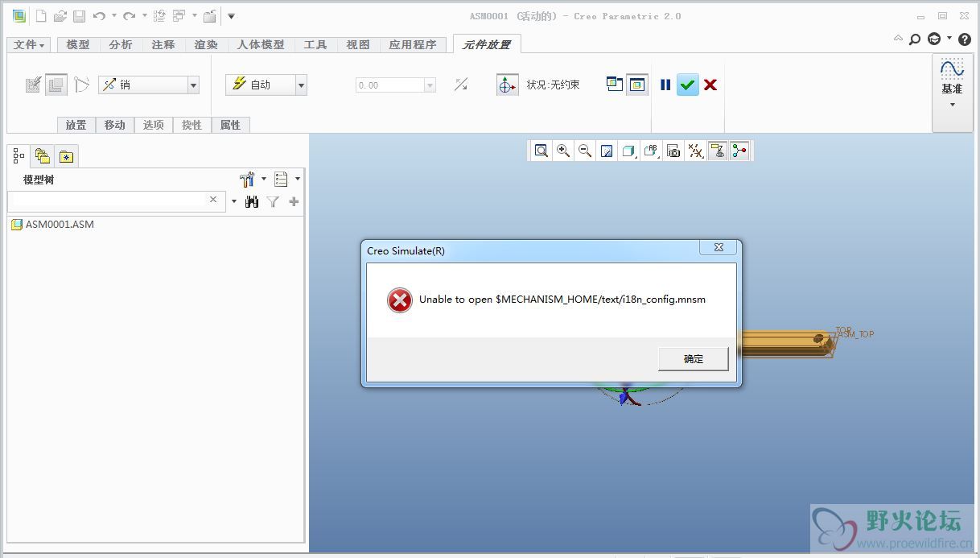Screen dimensions: 980x558
Task: Click the refit zoom icon
Action: click(x=541, y=151)
